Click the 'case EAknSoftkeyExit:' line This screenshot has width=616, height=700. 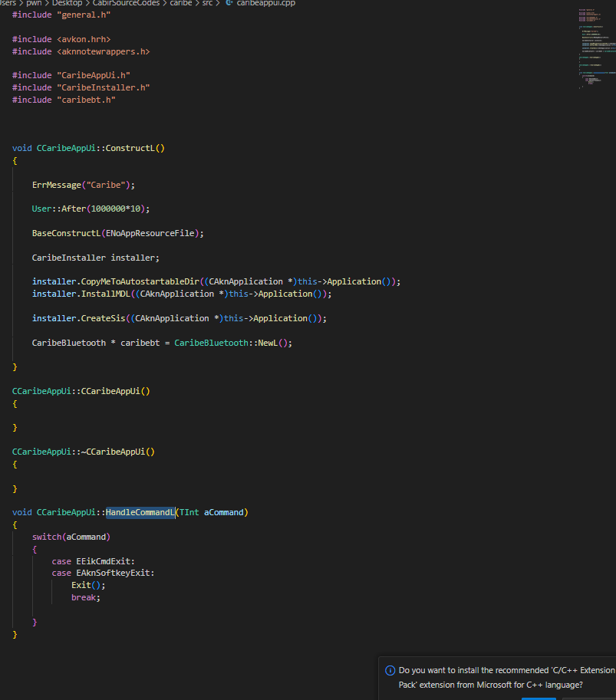(103, 573)
